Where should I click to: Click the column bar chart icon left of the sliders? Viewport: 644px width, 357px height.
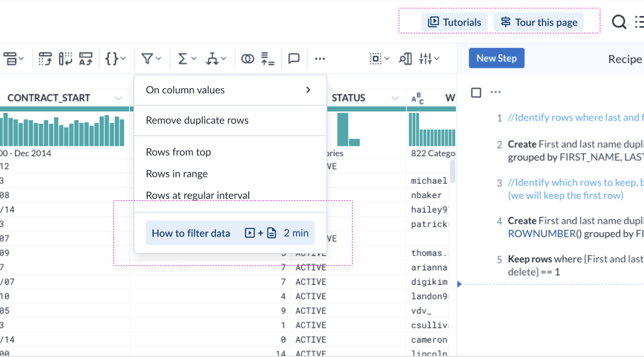pyautogui.click(x=405, y=59)
